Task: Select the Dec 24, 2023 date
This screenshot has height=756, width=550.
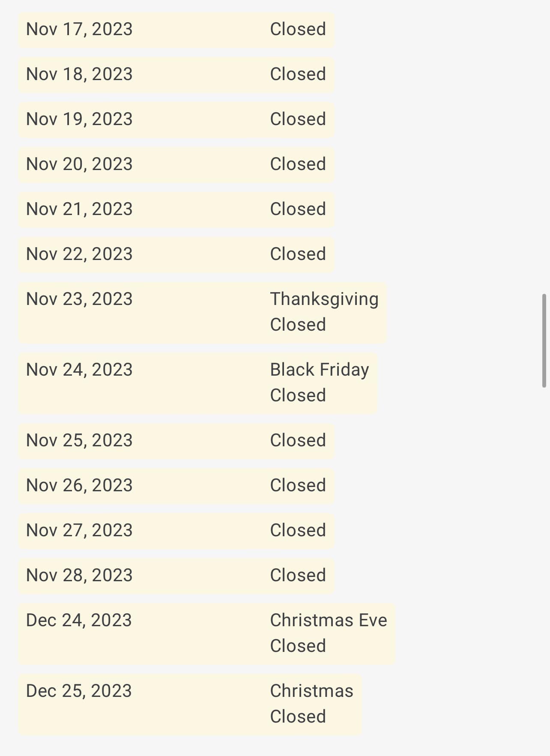Action: [79, 620]
